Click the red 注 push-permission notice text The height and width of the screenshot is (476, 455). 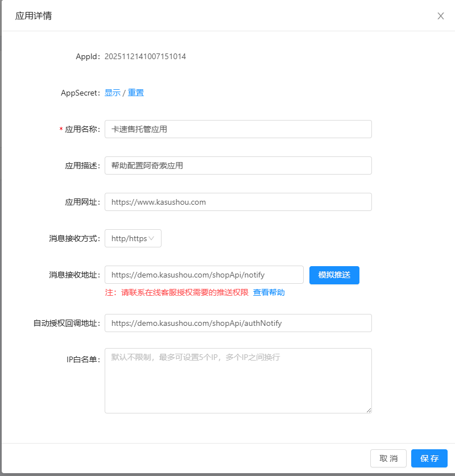[x=177, y=292]
